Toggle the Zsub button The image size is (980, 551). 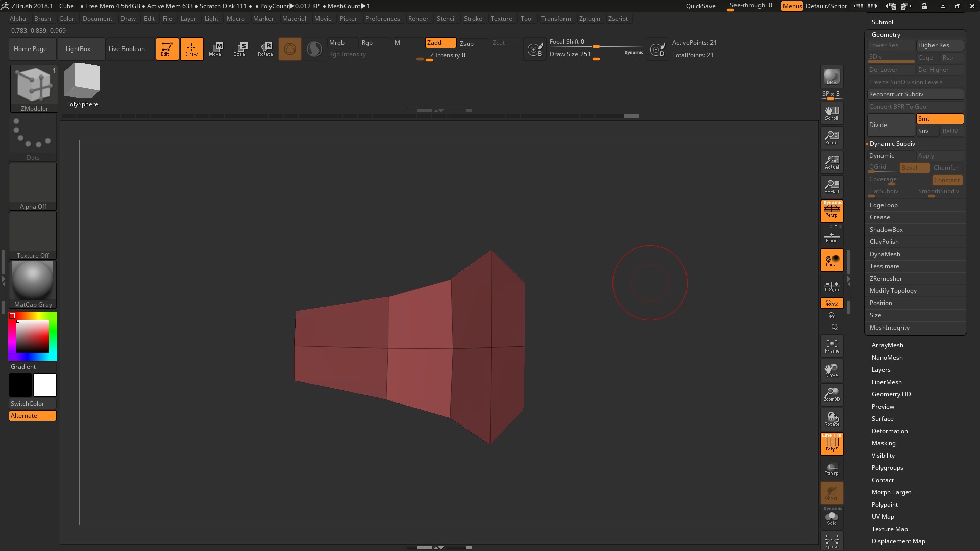[472, 43]
